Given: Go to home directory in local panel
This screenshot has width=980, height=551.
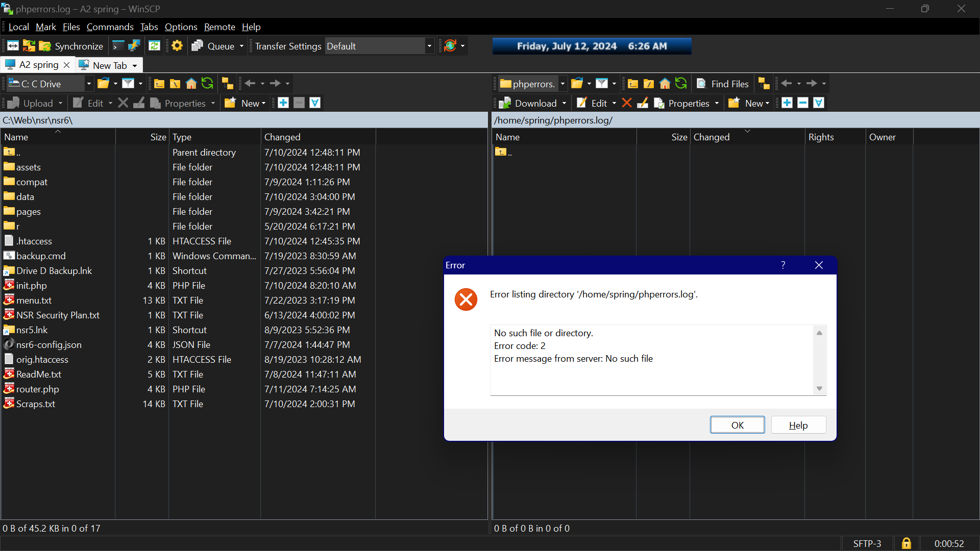Looking at the screenshot, I should [x=191, y=83].
